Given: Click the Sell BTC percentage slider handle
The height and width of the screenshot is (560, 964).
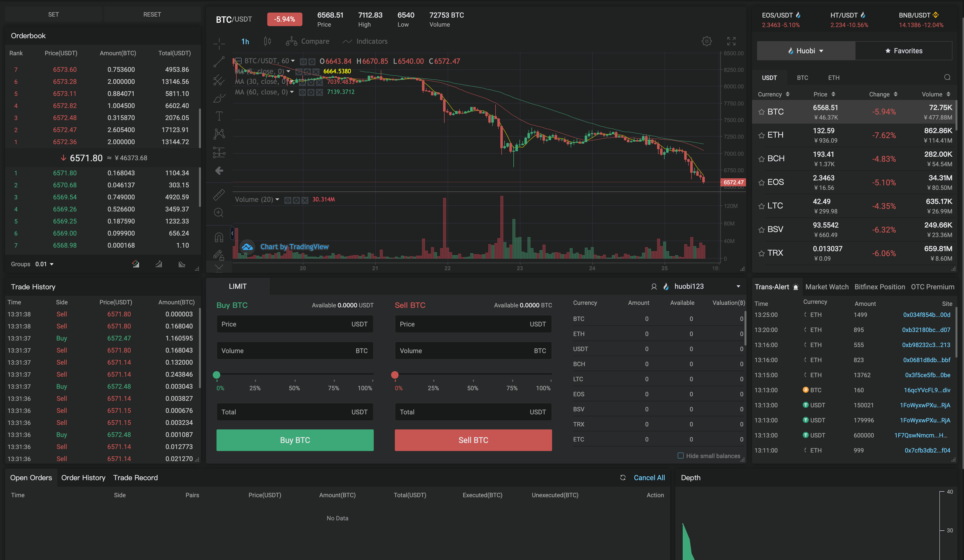Looking at the screenshot, I should tap(395, 375).
